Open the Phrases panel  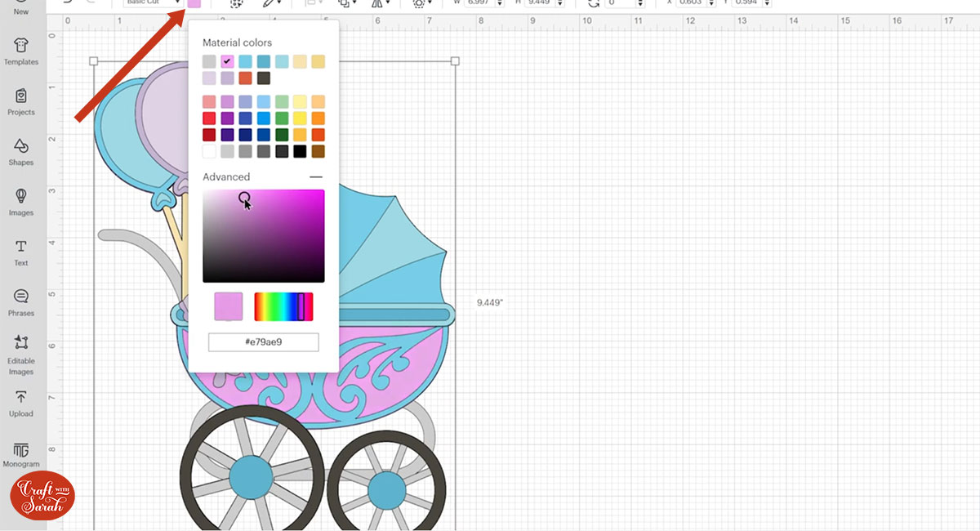point(21,301)
